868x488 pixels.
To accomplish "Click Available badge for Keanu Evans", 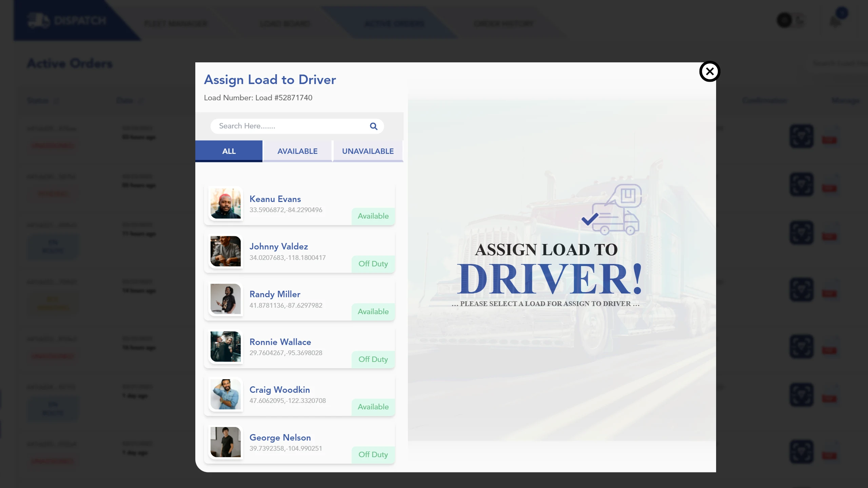I will point(373,216).
